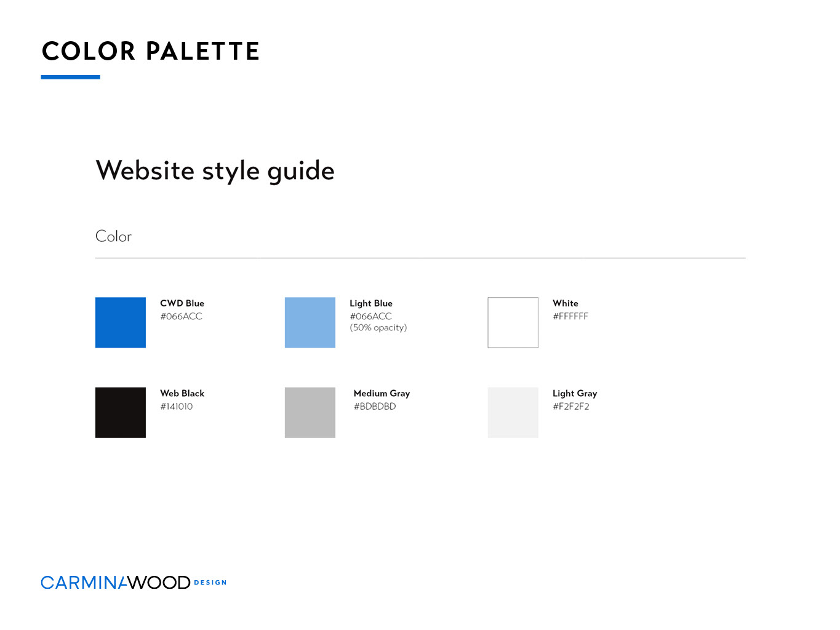Screen dimensions: 840x630
Task: Click the #066ACC hex code under CWD Blue
Action: (181, 316)
